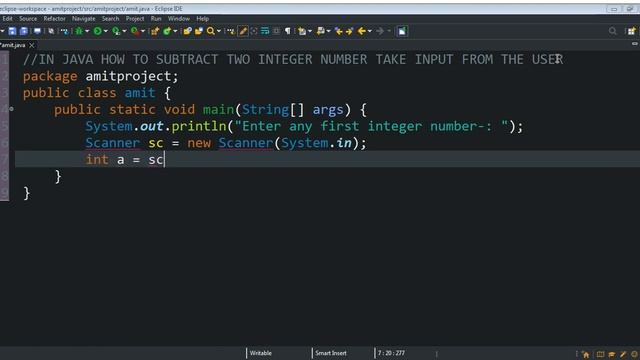Expand the Coverage dropdown arrow
Image resolution: width=640 pixels, height=360 pixels.
tap(124, 31)
